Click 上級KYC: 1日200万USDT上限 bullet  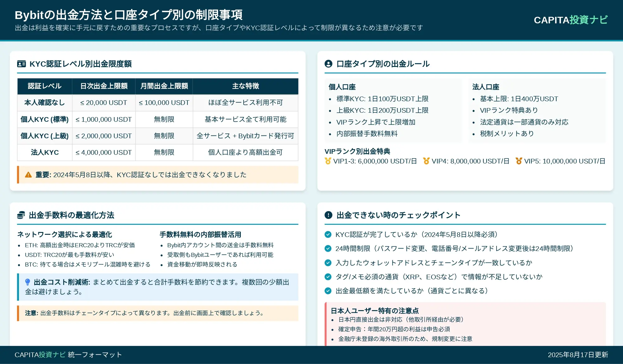point(383,111)
